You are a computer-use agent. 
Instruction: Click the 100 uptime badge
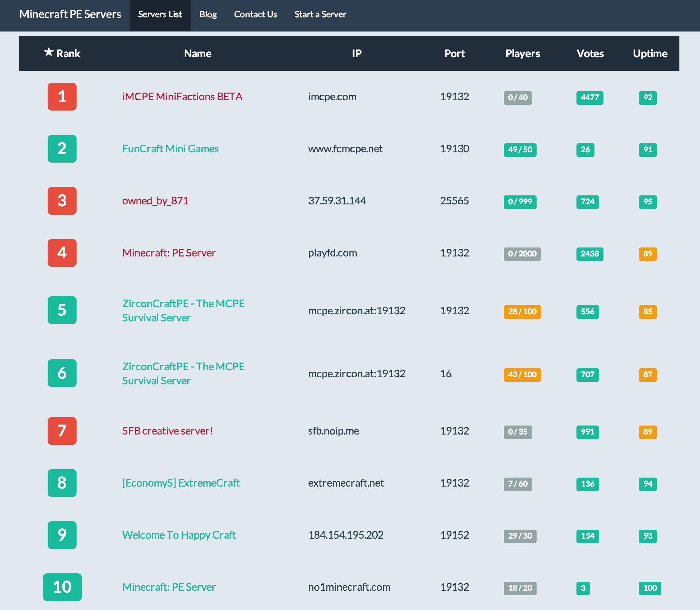pyautogui.click(x=649, y=588)
